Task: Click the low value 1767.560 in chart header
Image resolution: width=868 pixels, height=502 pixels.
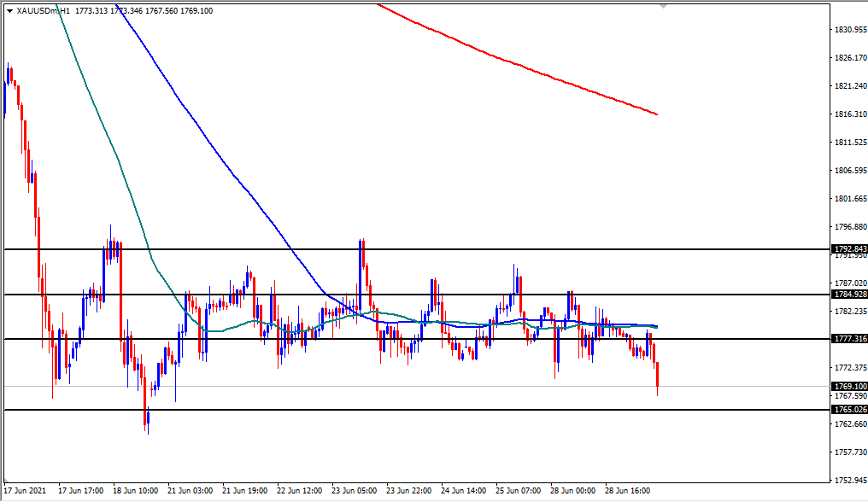Action: click(161, 11)
